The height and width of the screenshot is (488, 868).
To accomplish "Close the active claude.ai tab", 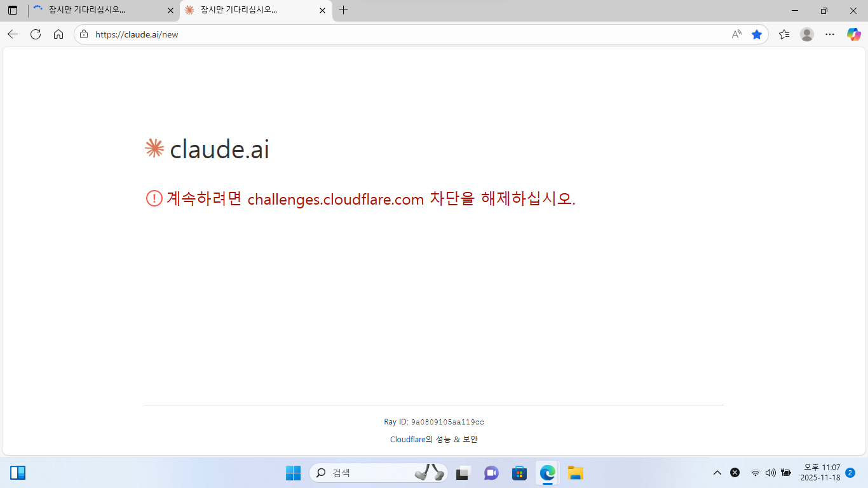I will click(x=322, y=10).
